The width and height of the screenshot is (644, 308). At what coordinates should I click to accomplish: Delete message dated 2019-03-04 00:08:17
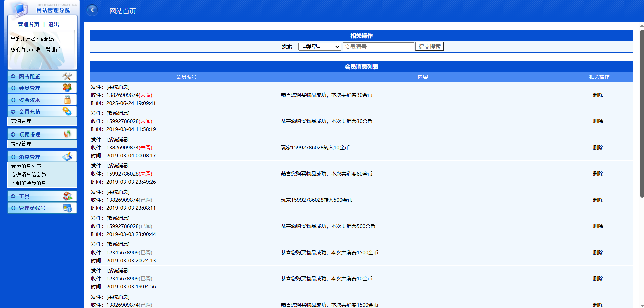[x=598, y=148]
